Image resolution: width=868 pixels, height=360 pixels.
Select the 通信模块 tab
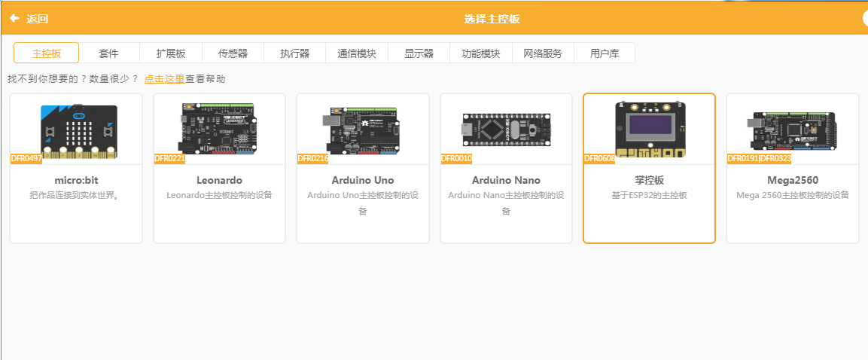(357, 53)
